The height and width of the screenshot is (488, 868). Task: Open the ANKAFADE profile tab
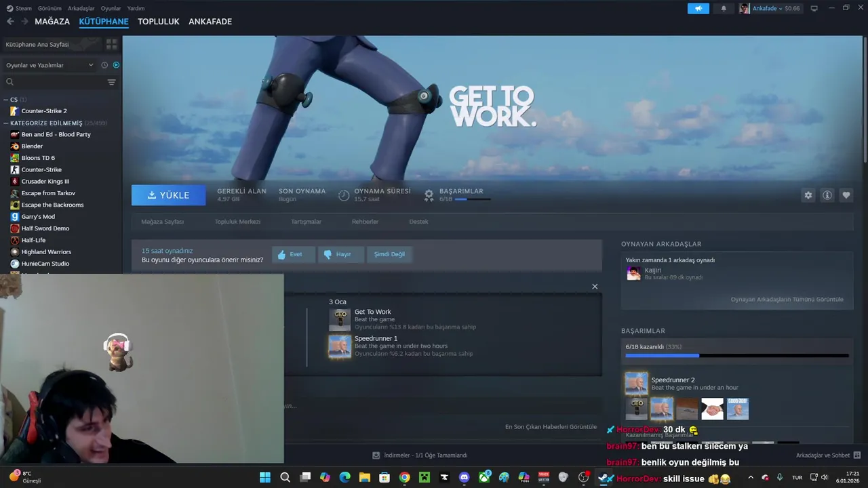coord(210,22)
